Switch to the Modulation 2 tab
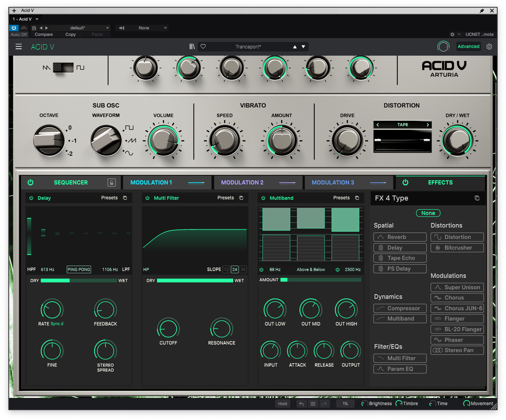This screenshot has width=506, height=420. 258,183
